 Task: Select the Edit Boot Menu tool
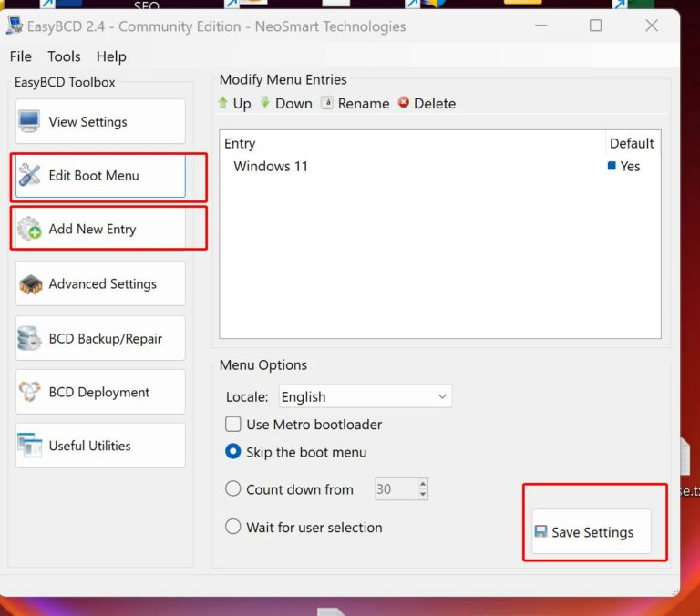(x=100, y=175)
